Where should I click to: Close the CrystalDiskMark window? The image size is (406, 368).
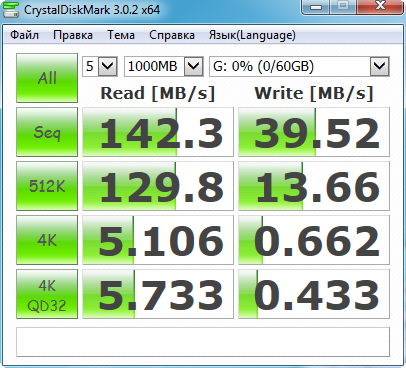click(x=380, y=7)
